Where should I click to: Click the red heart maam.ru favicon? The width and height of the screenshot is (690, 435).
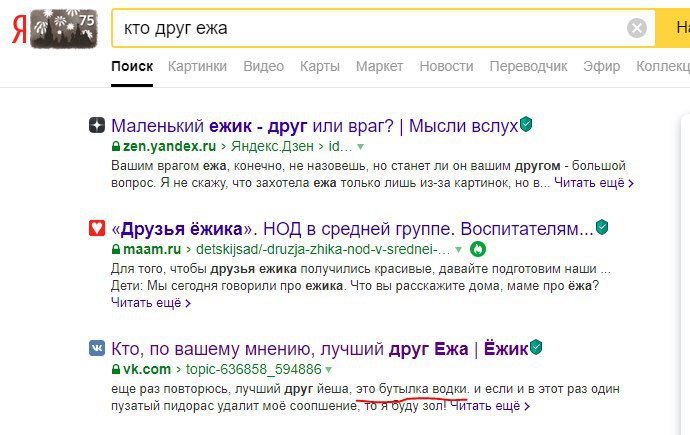(97, 228)
